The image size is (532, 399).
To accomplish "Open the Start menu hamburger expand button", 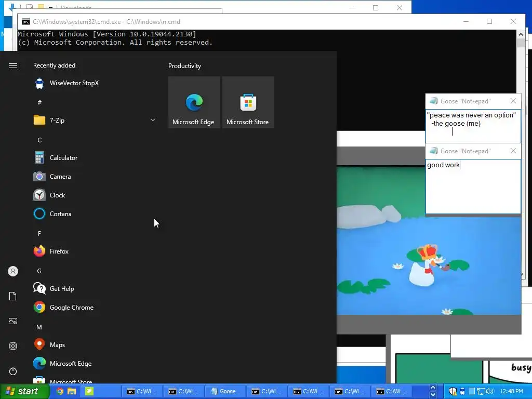I will (x=13, y=65).
